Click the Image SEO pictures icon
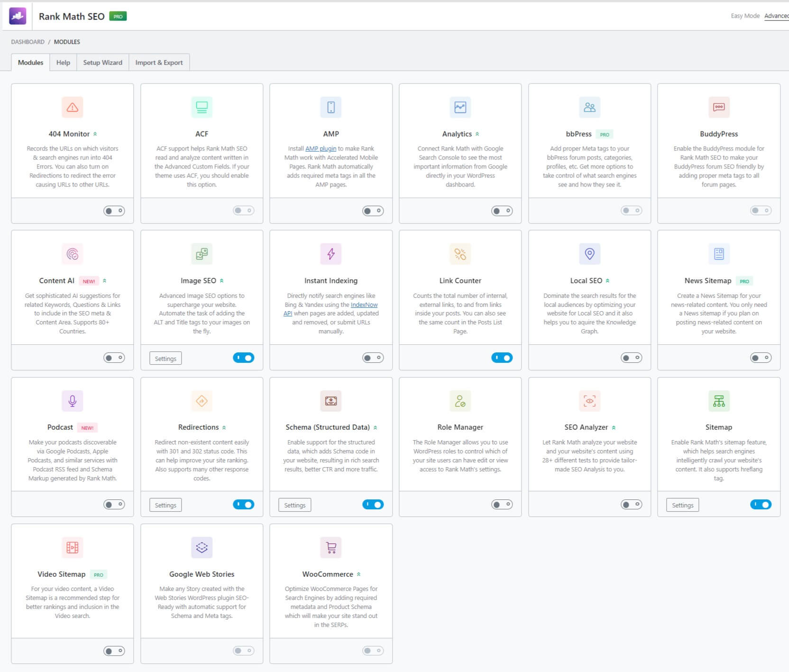This screenshot has width=789, height=672. (x=202, y=254)
